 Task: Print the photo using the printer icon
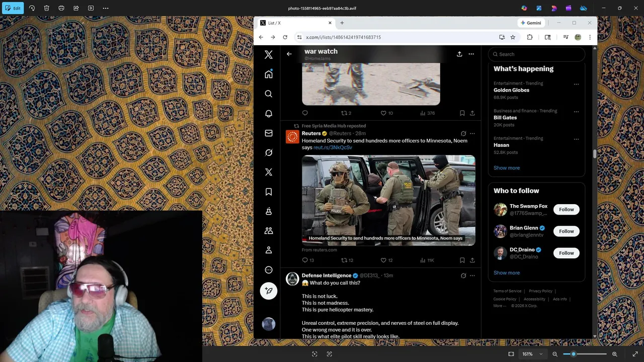[x=61, y=8]
